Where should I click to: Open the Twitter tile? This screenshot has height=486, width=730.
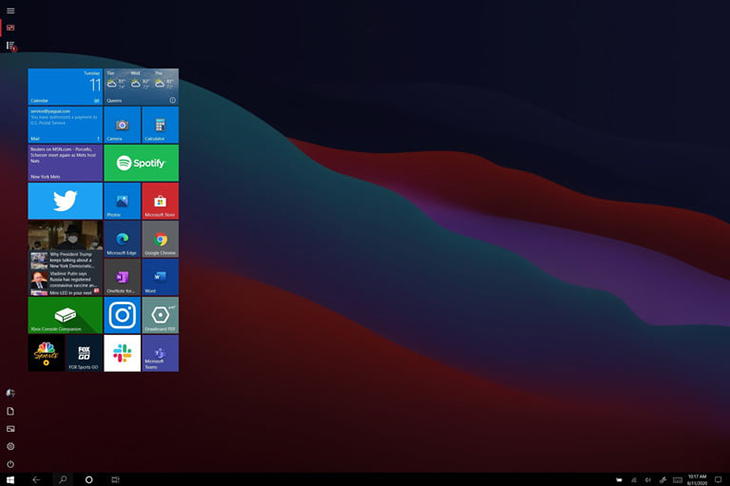(x=65, y=201)
